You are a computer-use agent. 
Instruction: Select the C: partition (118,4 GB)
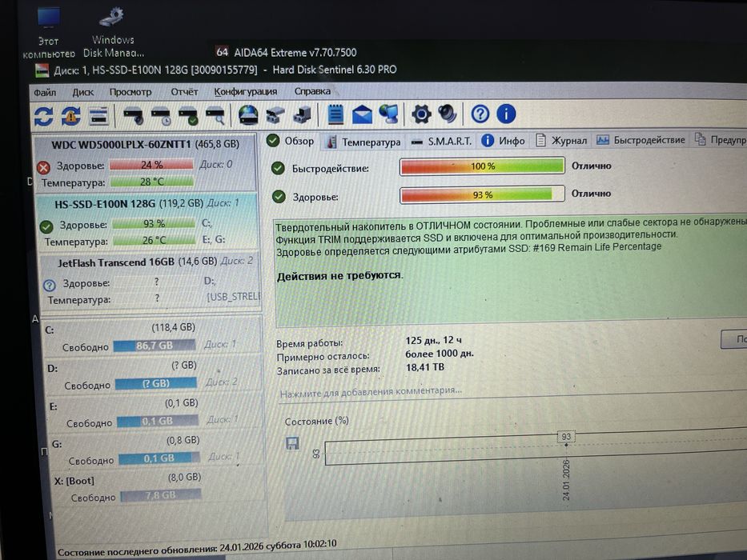click(x=151, y=336)
